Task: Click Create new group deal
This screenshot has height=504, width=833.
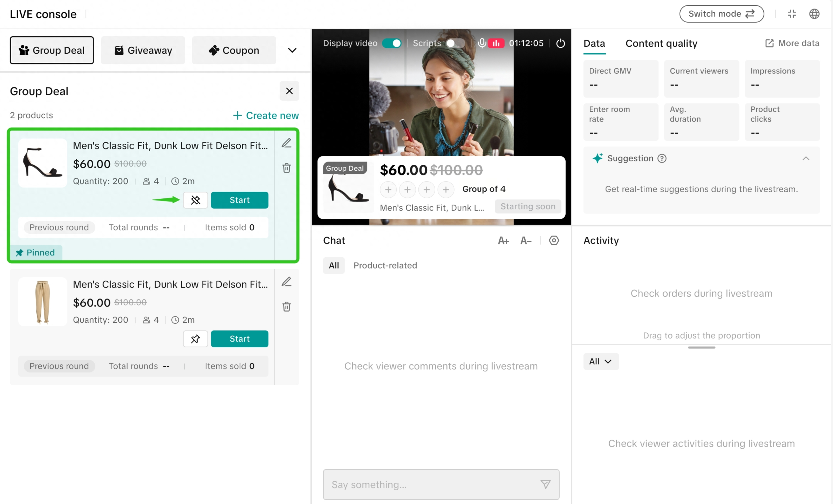Action: pos(266,116)
